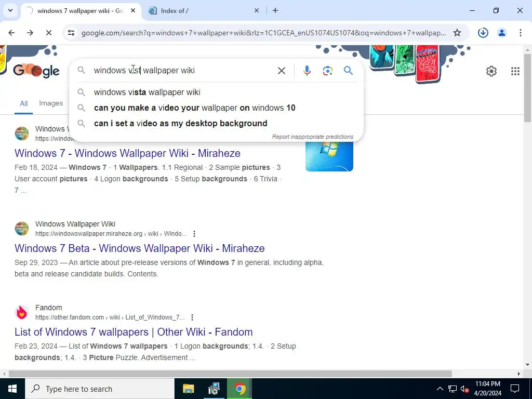
Task: Open Chrome downloads icon
Action: [483, 33]
